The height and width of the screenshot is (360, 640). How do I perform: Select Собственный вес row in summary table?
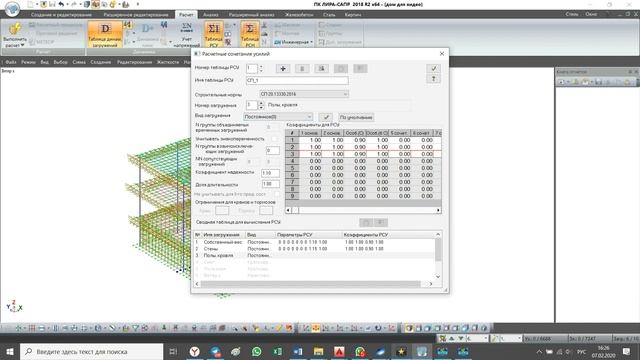[314, 242]
